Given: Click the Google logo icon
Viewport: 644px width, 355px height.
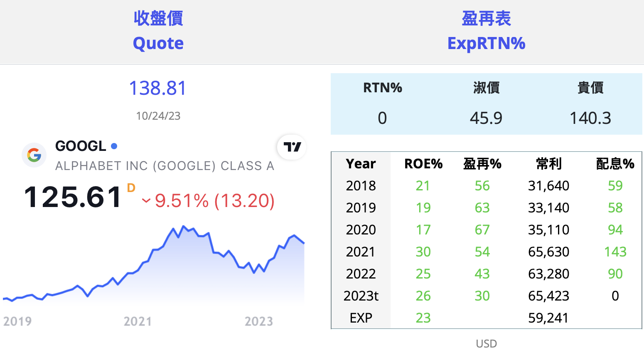Looking at the screenshot, I should coord(34,155).
